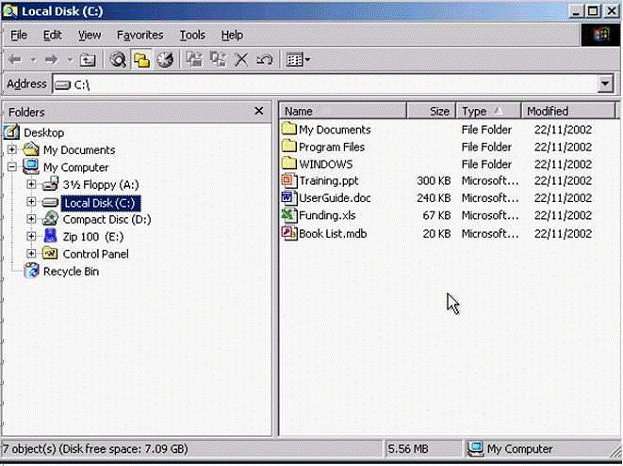
Task: Select Book List.mdb Access file icon
Action: [289, 233]
